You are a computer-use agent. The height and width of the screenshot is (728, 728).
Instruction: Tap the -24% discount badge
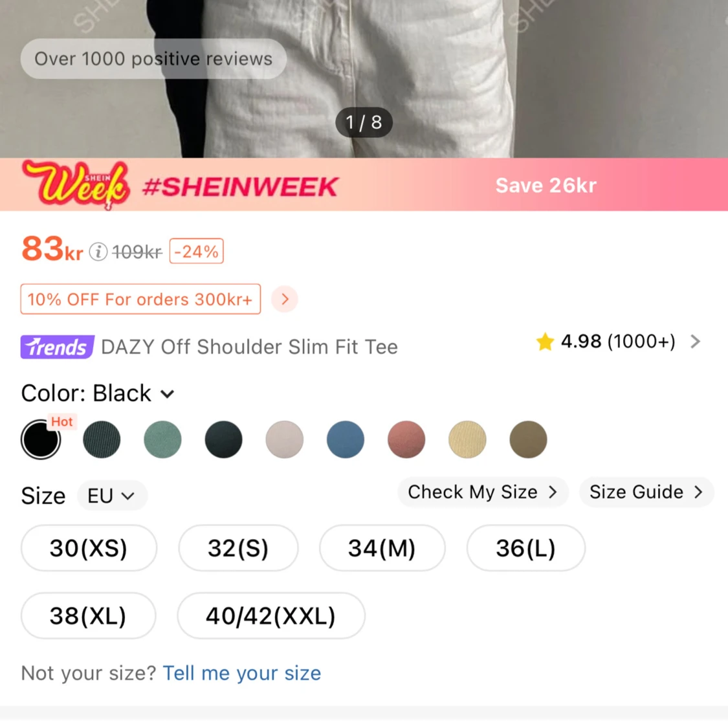pos(196,251)
